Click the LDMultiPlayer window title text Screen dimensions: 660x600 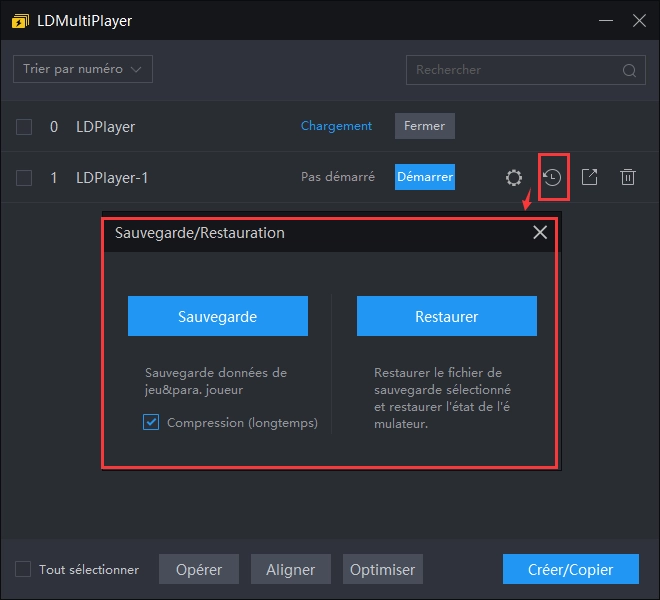pos(85,21)
